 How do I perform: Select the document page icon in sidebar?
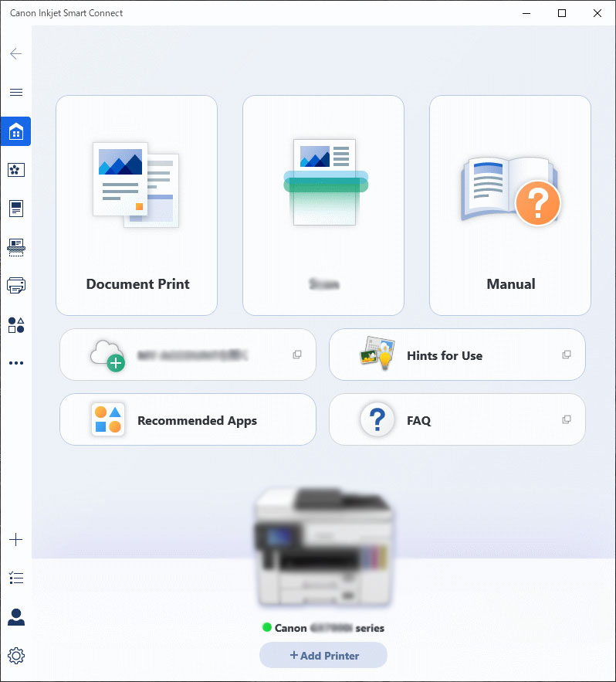point(15,209)
